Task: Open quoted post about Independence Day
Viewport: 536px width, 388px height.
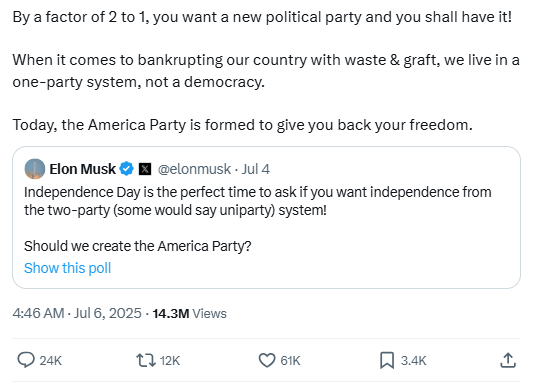Action: [267, 217]
